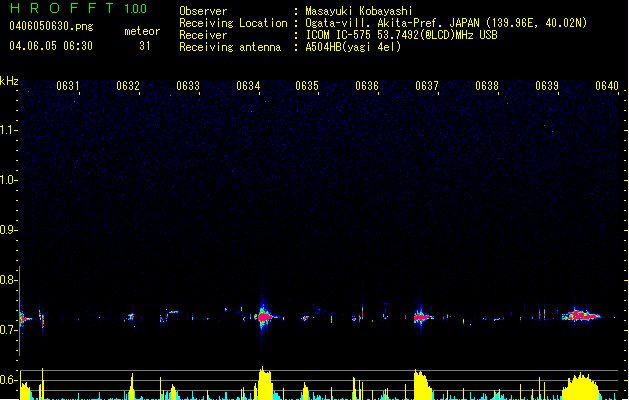The image size is (629, 400).
Task: Click the antenna text A504HB(yagi 4el)
Action: pyautogui.click(x=353, y=47)
